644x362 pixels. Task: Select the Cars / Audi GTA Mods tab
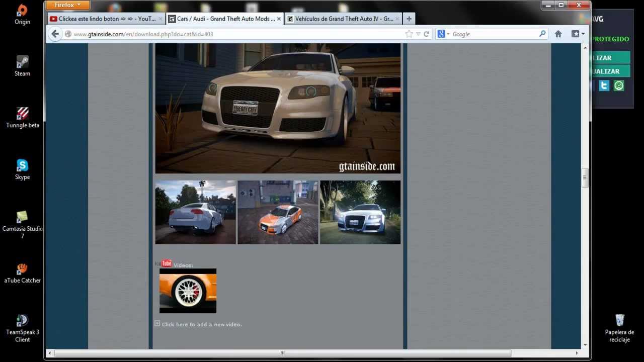click(224, 19)
